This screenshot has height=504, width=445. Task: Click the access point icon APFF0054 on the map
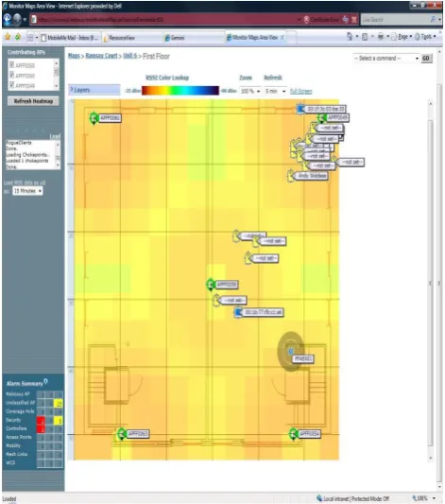pos(293,434)
